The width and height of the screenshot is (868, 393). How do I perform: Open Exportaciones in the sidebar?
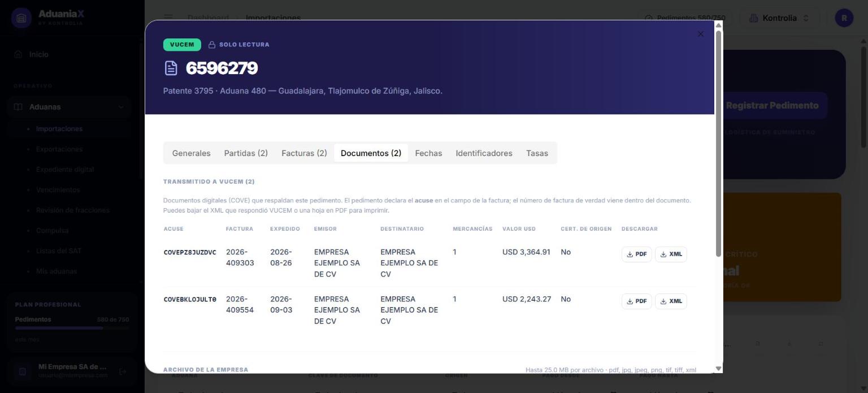pyautogui.click(x=59, y=149)
